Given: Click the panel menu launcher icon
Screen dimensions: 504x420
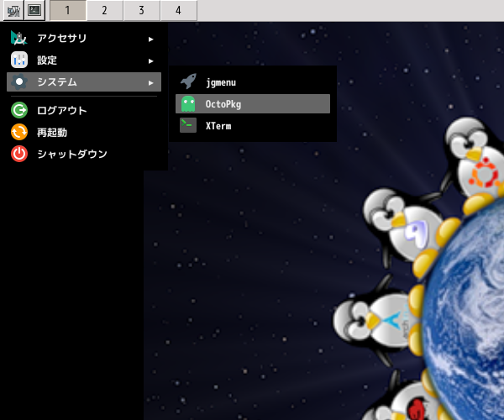Looking at the screenshot, I should point(13,10).
